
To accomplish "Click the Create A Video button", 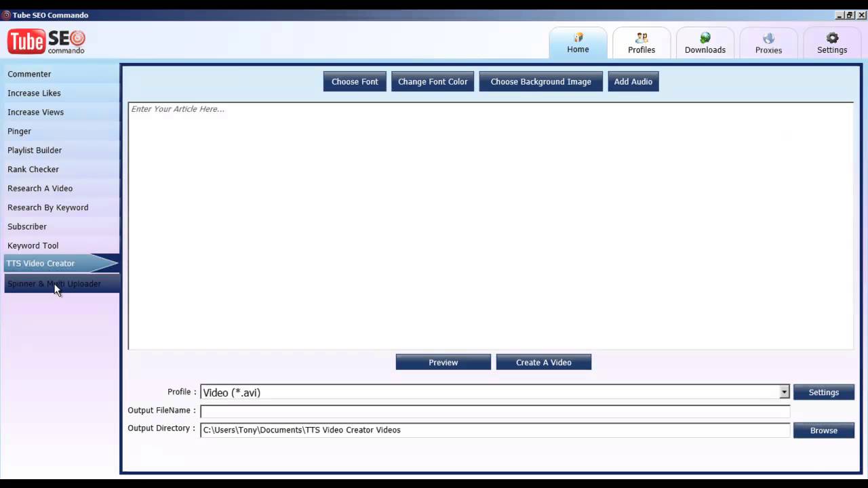I will (x=544, y=362).
